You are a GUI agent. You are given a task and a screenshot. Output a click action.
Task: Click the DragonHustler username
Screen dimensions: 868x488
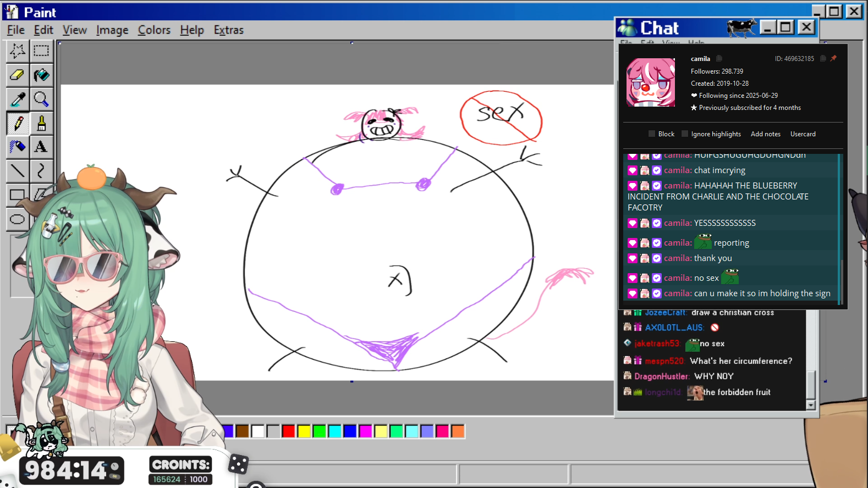[662, 376]
